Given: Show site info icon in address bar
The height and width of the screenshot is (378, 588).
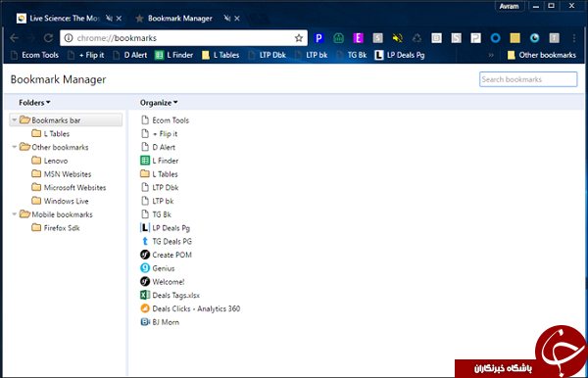Looking at the screenshot, I should click(69, 38).
